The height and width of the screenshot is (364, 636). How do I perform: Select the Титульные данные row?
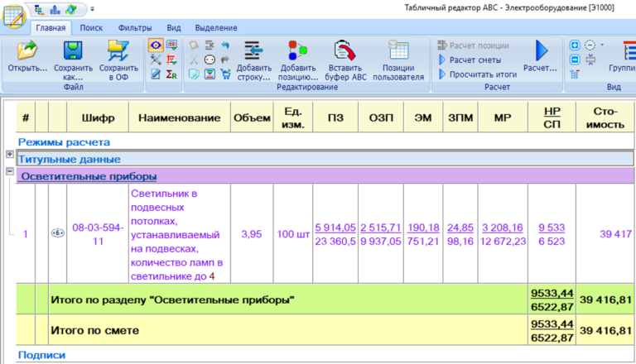click(325, 159)
